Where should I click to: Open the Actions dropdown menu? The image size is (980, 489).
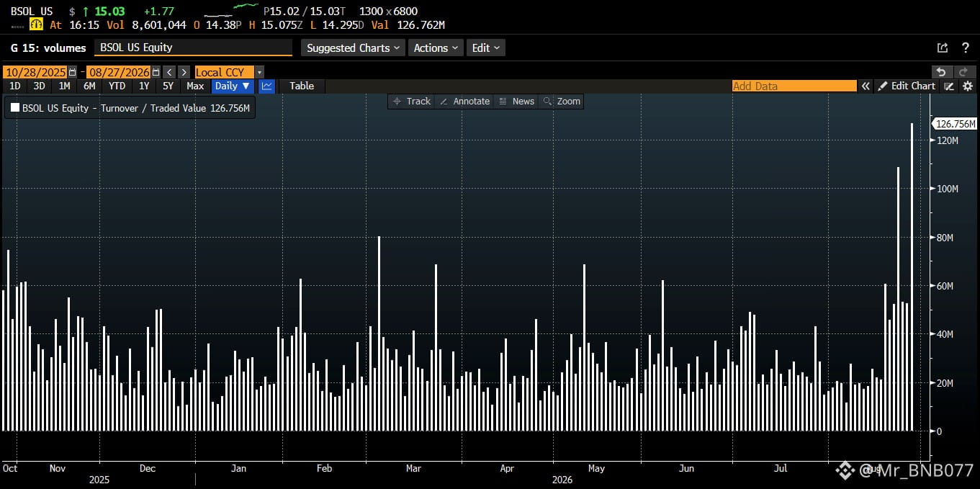coord(436,48)
